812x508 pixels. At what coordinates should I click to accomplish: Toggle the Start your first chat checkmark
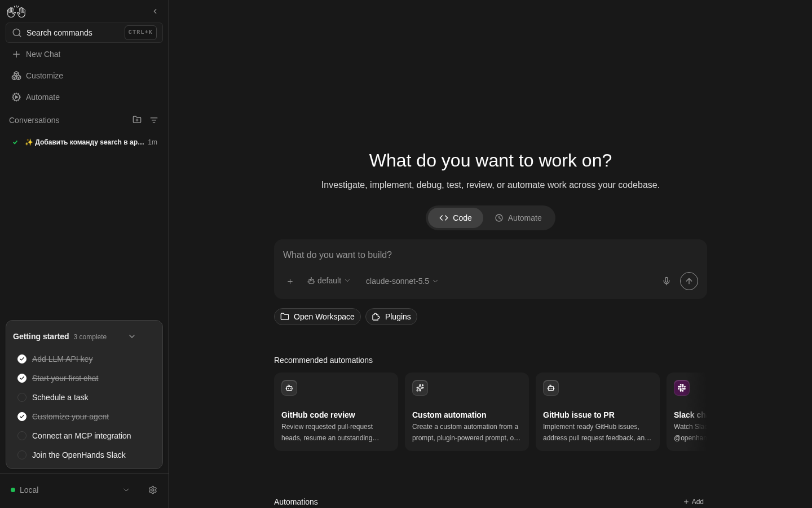[x=22, y=378]
